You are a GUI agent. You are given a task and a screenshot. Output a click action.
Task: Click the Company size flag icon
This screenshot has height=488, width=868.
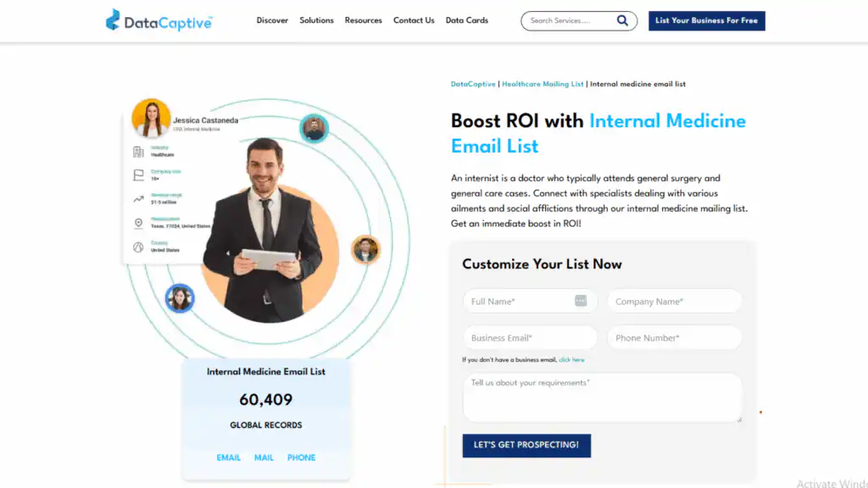coord(138,175)
